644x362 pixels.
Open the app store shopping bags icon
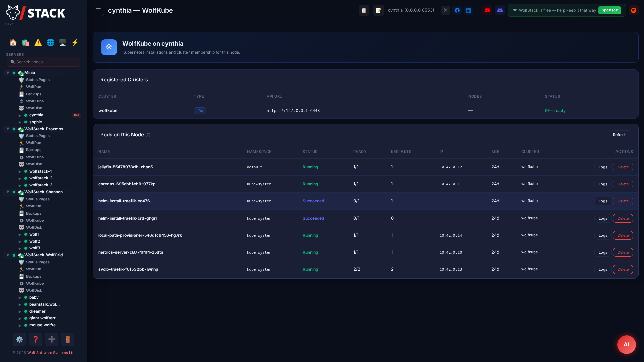coord(25,42)
